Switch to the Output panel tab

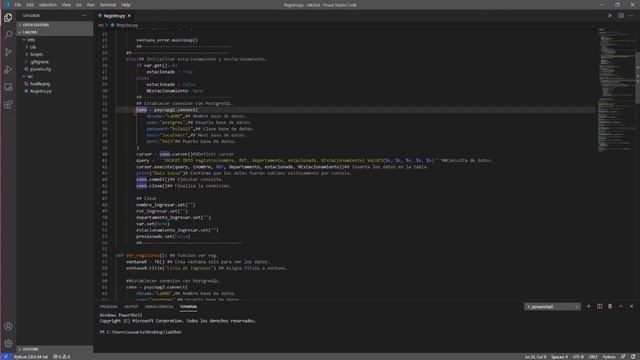[131, 307]
